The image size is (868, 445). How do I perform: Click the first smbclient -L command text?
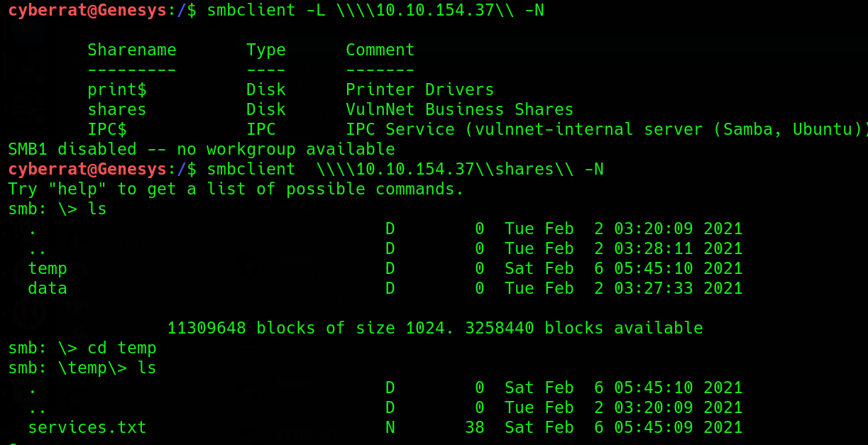coord(375,11)
